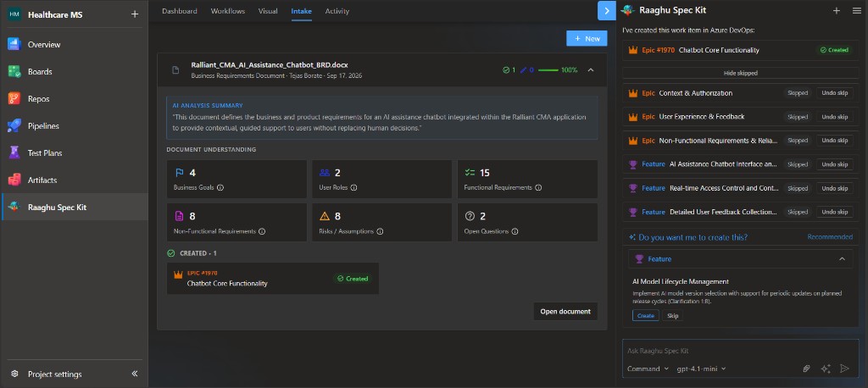The height and width of the screenshot is (388, 868).
Task: Click Created status badge in chat panel
Action: click(834, 50)
